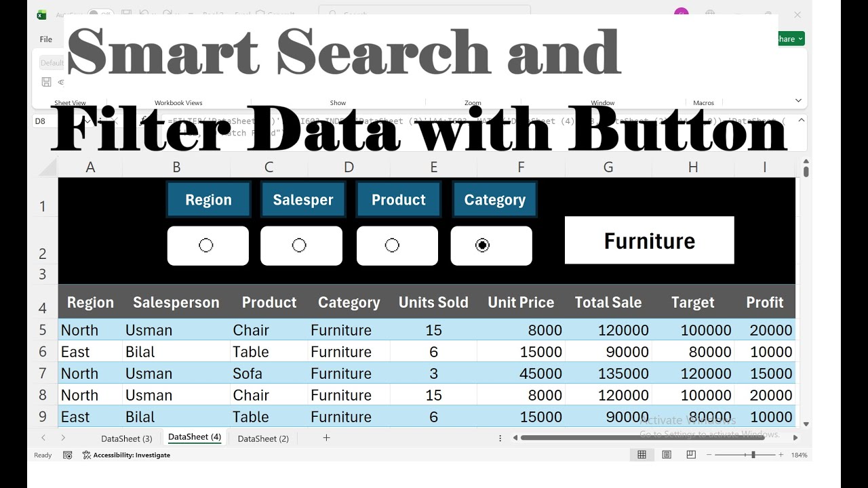Click the Salesper button
This screenshot has width=868, height=488.
click(303, 199)
